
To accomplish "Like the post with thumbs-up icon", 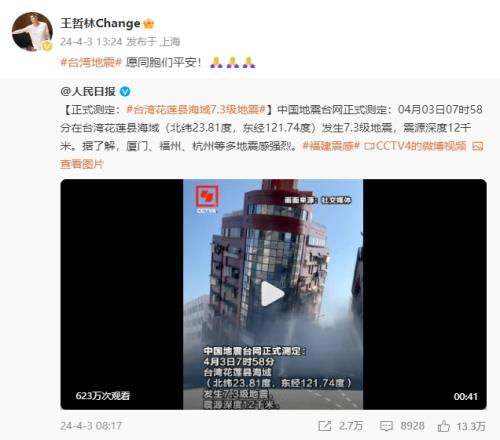I will [444, 426].
